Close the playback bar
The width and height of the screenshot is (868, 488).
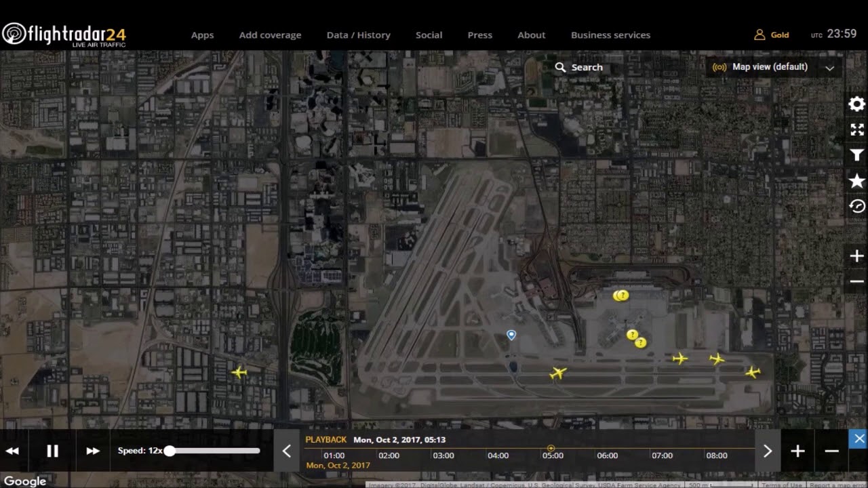(x=859, y=439)
